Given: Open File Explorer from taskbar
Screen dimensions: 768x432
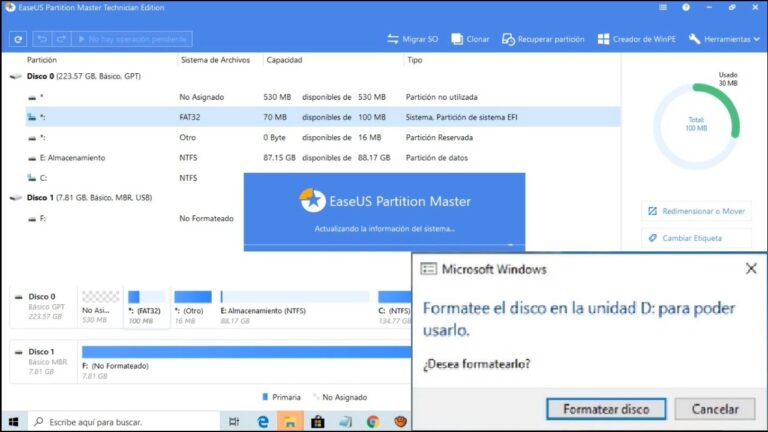Looking at the screenshot, I should [290, 422].
